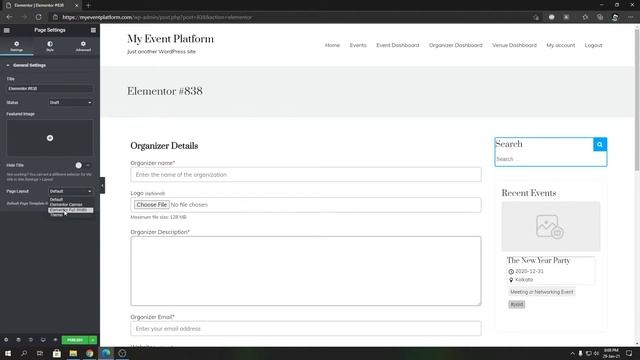Focus the Organizer Email field
This screenshot has width=640, height=360.
(306, 329)
